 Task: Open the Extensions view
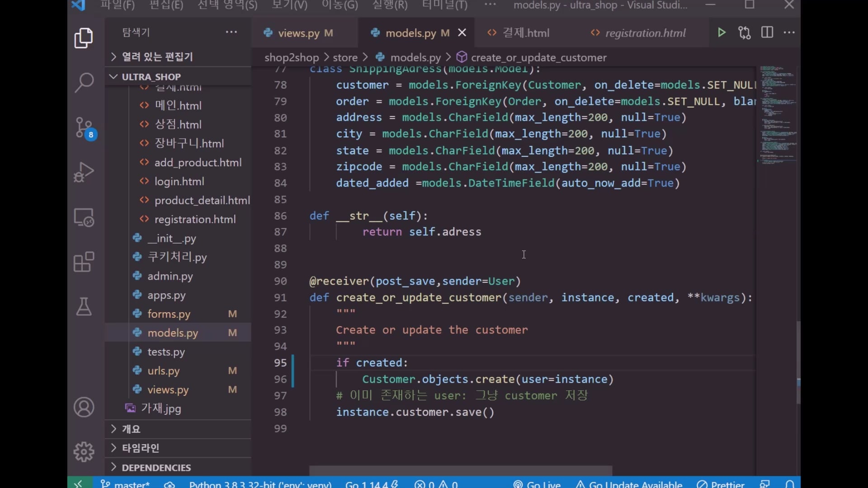[x=84, y=262]
